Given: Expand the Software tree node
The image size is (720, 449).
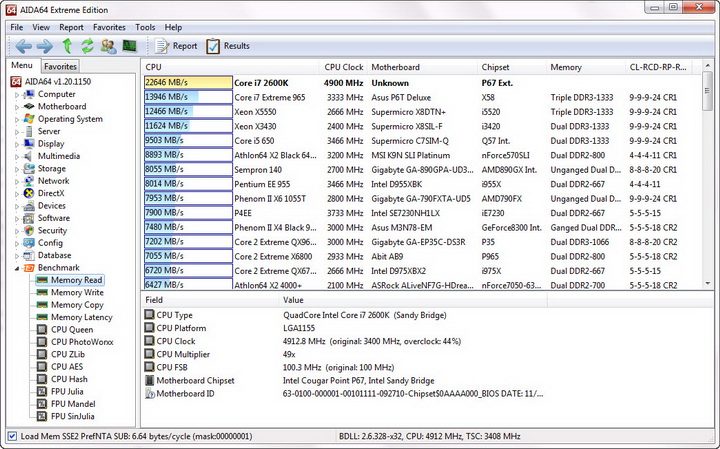Looking at the screenshot, I should (x=17, y=219).
